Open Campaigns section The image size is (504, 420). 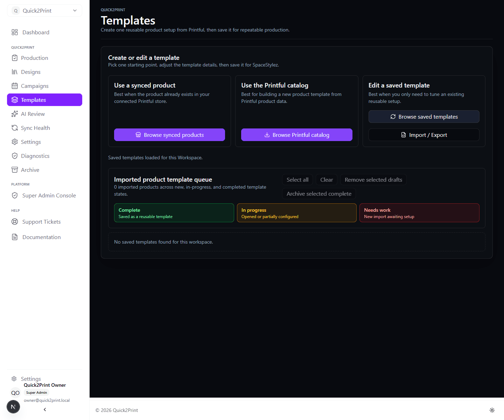pos(44,86)
